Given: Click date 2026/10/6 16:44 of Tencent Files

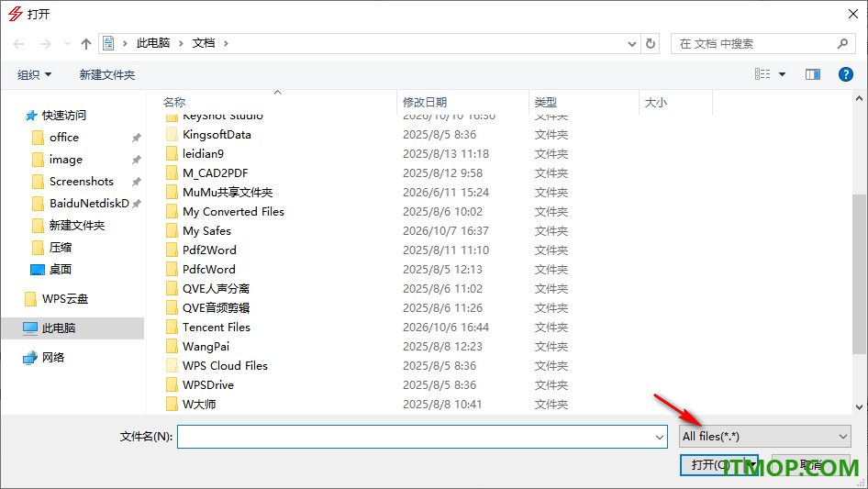Looking at the screenshot, I should 446,327.
